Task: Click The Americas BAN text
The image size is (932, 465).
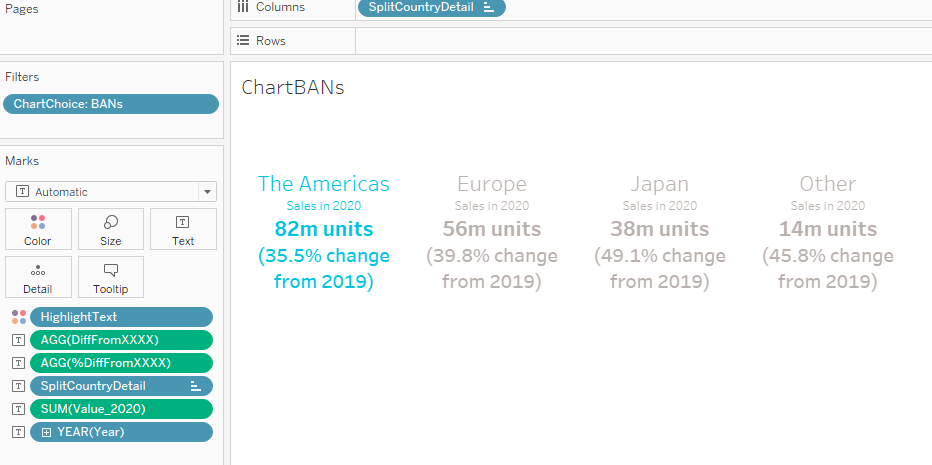Action: tap(323, 184)
